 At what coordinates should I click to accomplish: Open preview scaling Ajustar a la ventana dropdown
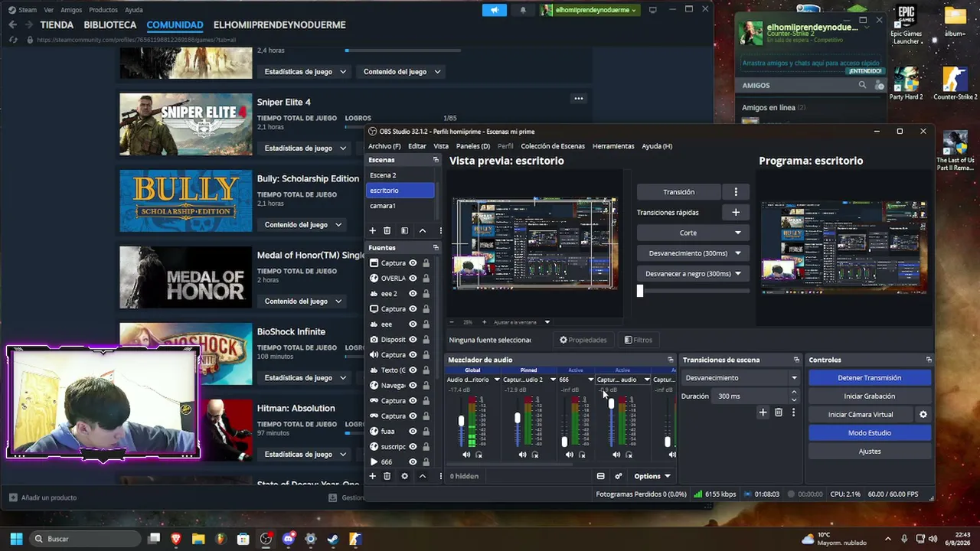pos(521,322)
